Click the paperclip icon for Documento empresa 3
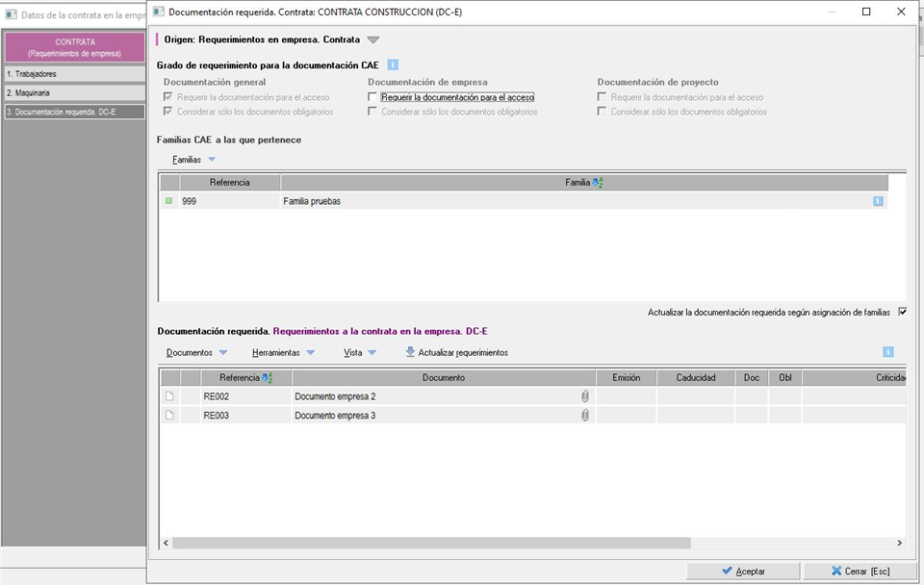The height and width of the screenshot is (585, 924). point(584,416)
